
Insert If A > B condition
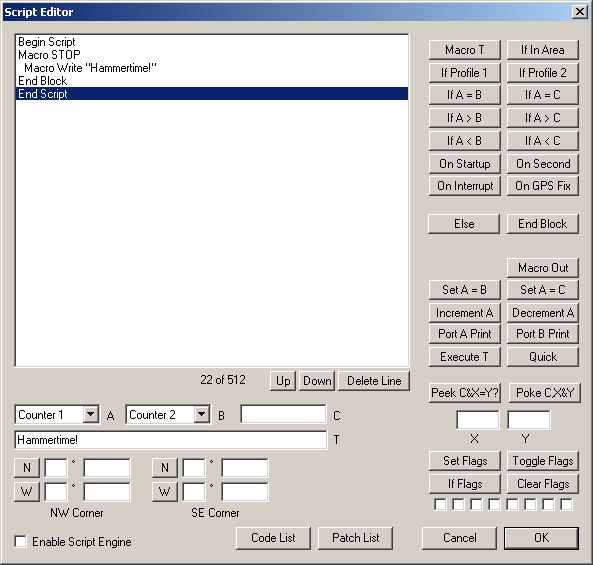point(464,118)
